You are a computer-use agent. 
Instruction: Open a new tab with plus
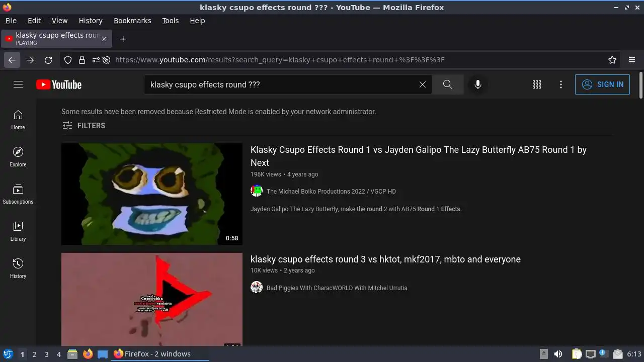tap(123, 39)
